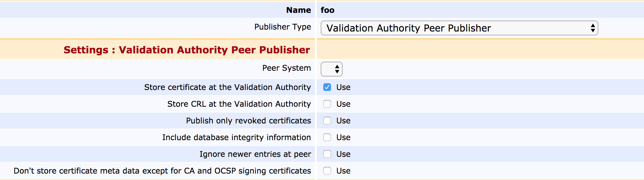Tick Ignore newer entries at peer
Viewport: 644px width, 180px height.
coord(327,154)
